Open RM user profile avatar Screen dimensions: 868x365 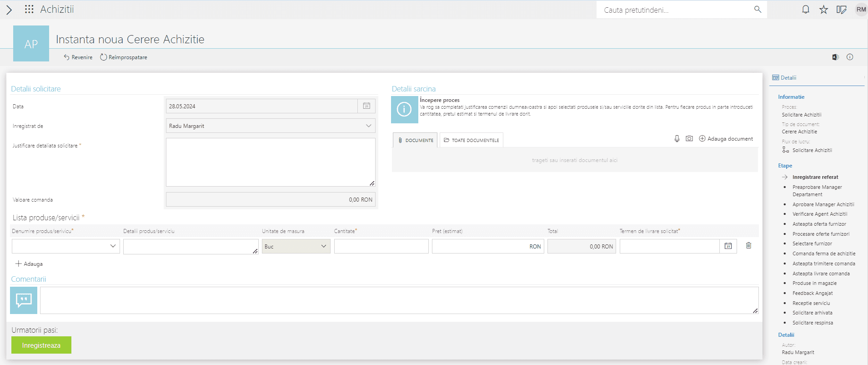[x=861, y=10]
